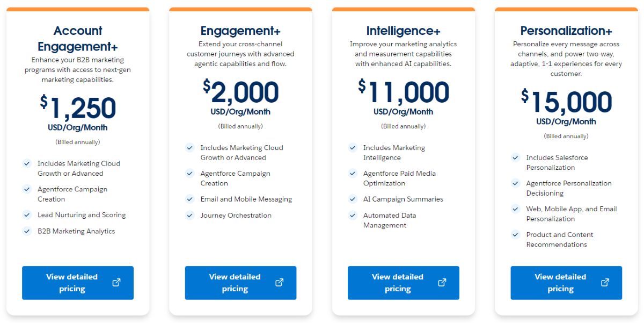Click external link icon in Engagement+ pricing button
The height and width of the screenshot is (323, 644).
click(x=279, y=283)
